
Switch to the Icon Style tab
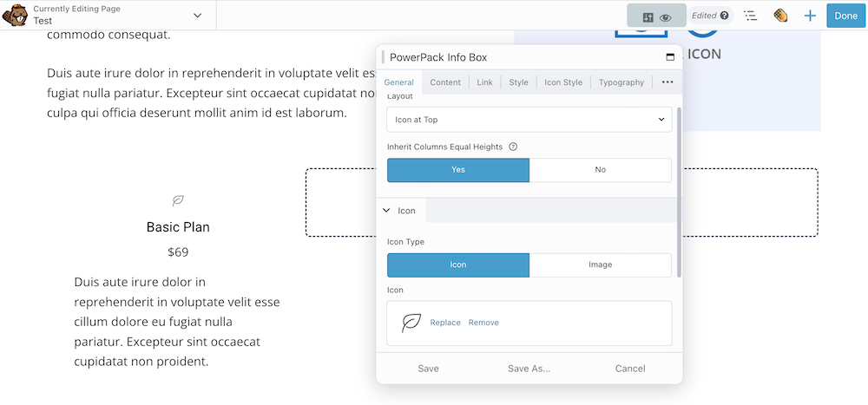coord(563,82)
